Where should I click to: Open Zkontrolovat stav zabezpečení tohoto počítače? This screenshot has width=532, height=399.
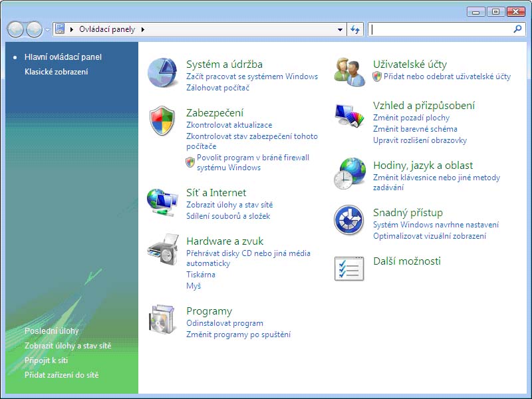click(252, 141)
